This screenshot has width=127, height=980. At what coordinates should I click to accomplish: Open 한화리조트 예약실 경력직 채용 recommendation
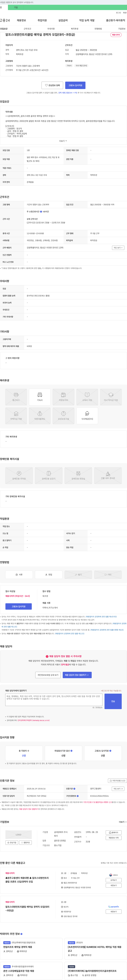[x=18, y=947]
